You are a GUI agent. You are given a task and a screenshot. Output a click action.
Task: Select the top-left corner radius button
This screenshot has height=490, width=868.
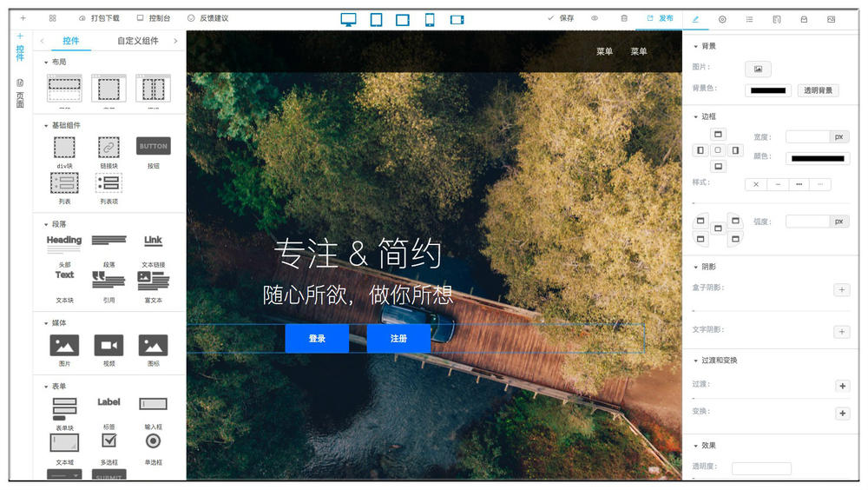coord(700,221)
